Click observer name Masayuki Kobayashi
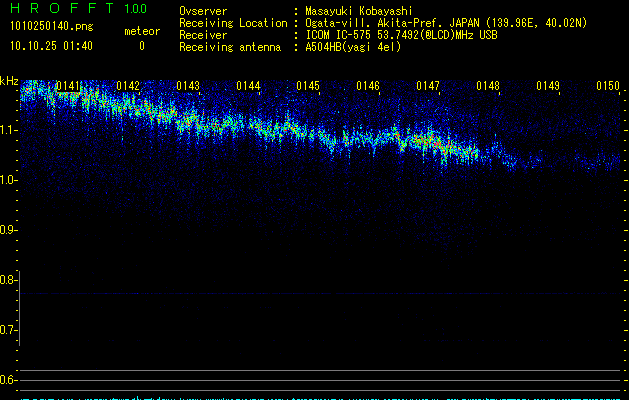The width and height of the screenshot is (629, 400). pos(359,11)
